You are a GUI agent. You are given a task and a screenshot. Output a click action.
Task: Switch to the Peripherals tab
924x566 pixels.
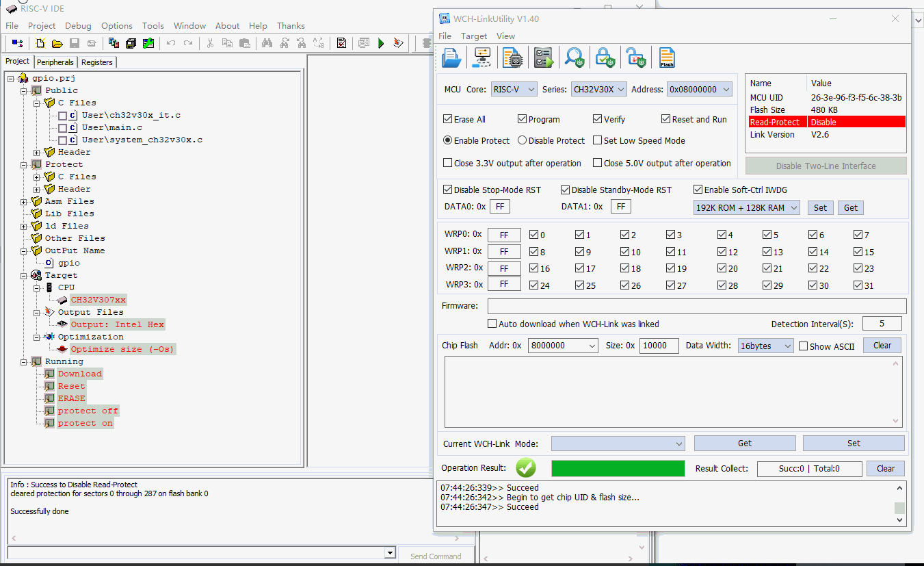coord(55,62)
